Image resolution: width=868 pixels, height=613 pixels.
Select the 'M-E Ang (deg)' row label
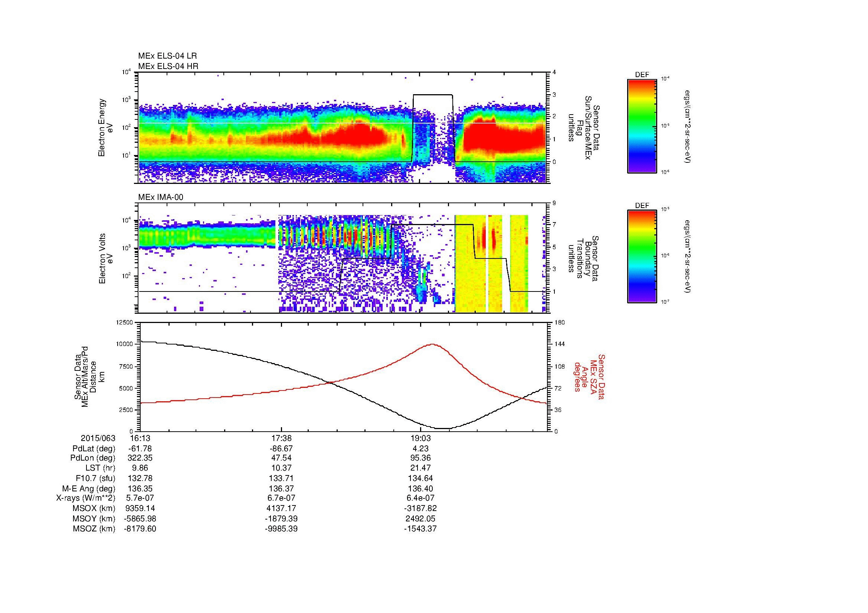click(89, 489)
